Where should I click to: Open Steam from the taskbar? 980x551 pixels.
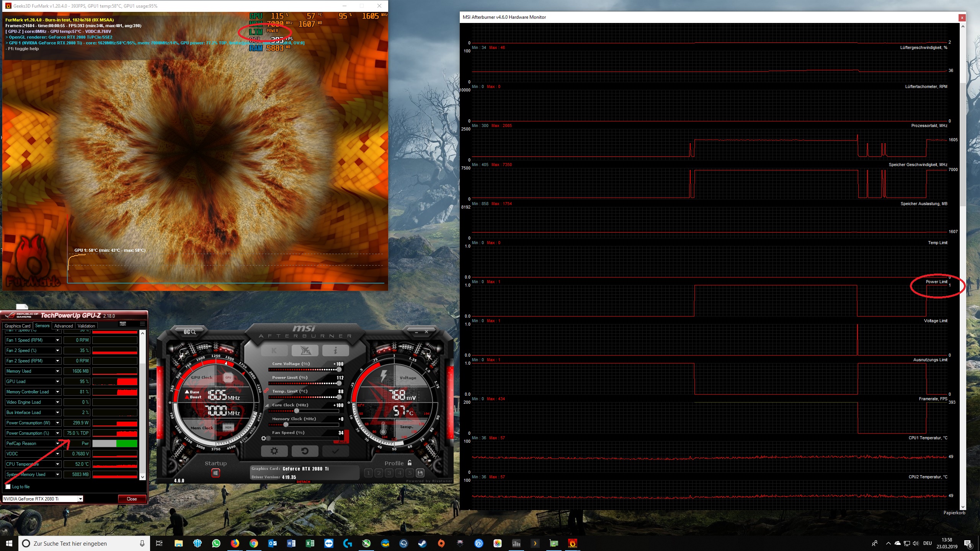[422, 543]
